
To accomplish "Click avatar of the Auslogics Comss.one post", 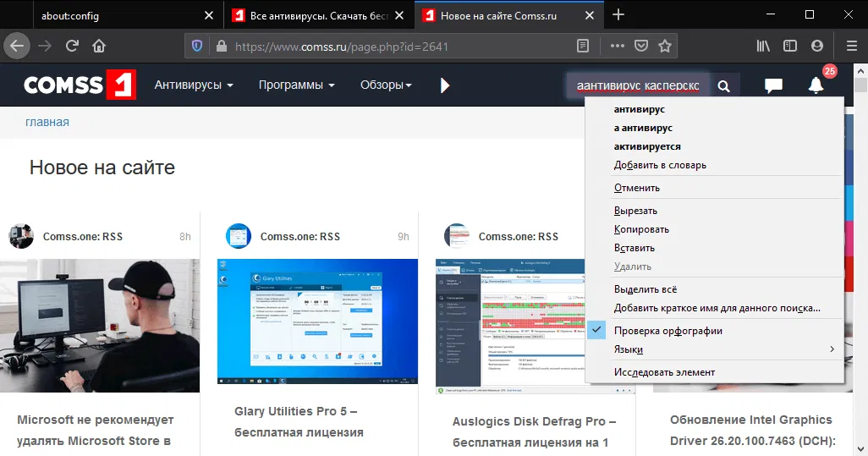I will click(457, 236).
